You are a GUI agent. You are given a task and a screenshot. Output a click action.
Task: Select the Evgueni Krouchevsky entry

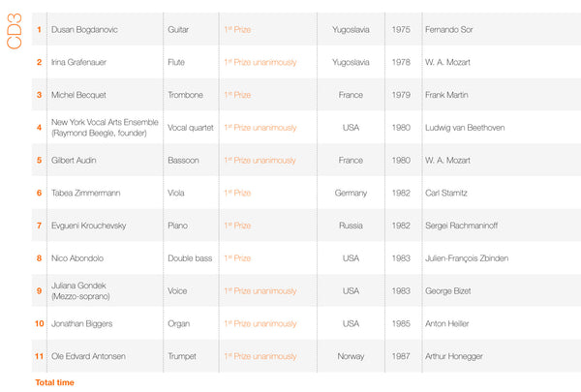(x=90, y=226)
